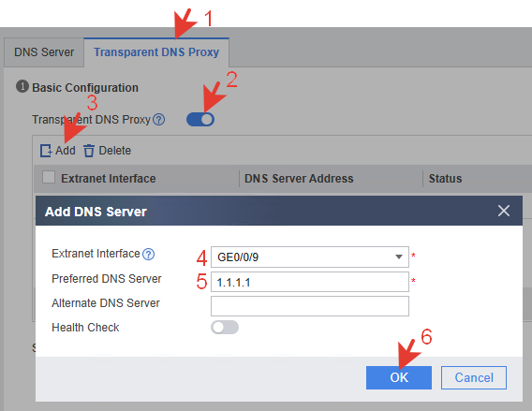Click the Preferred DNS Server field
The width and height of the screenshot is (532, 411).
310,282
